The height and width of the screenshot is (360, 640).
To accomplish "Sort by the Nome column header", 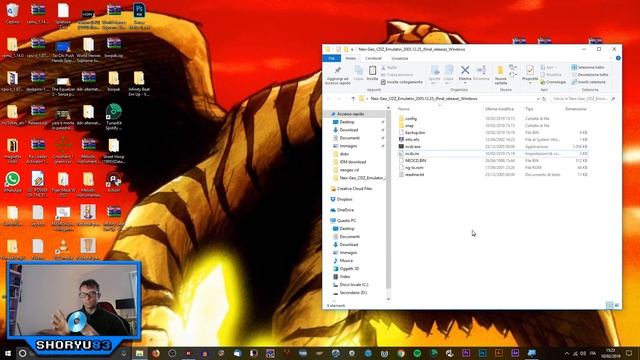I will (404, 109).
